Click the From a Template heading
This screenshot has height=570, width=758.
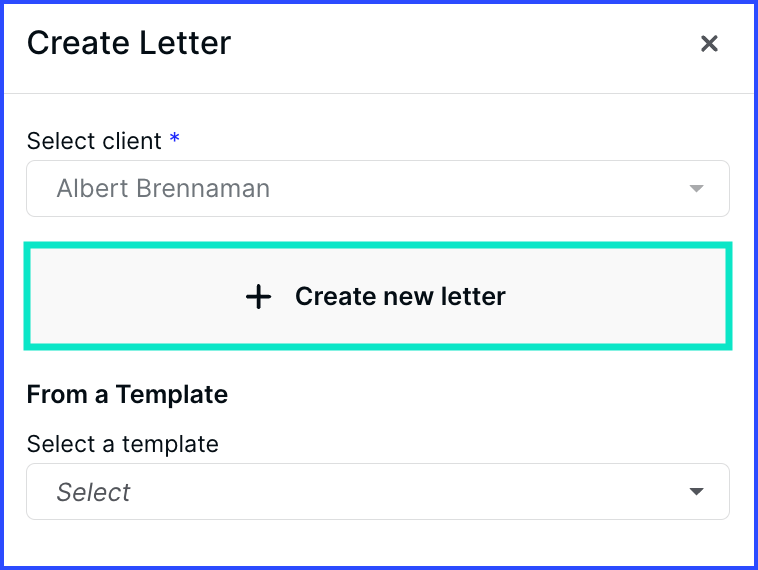[127, 395]
